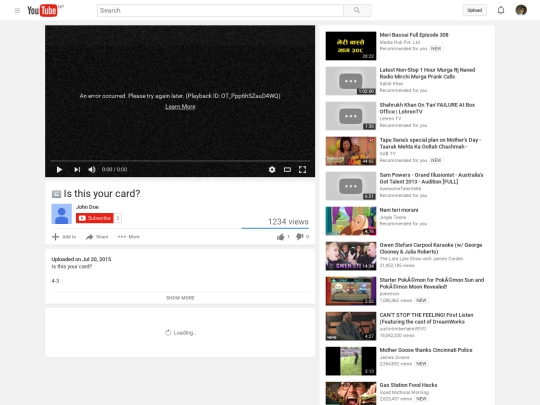The width and height of the screenshot is (540, 405).
Task: Open Sam Powers Grand Illusionist video title
Action: point(431,178)
